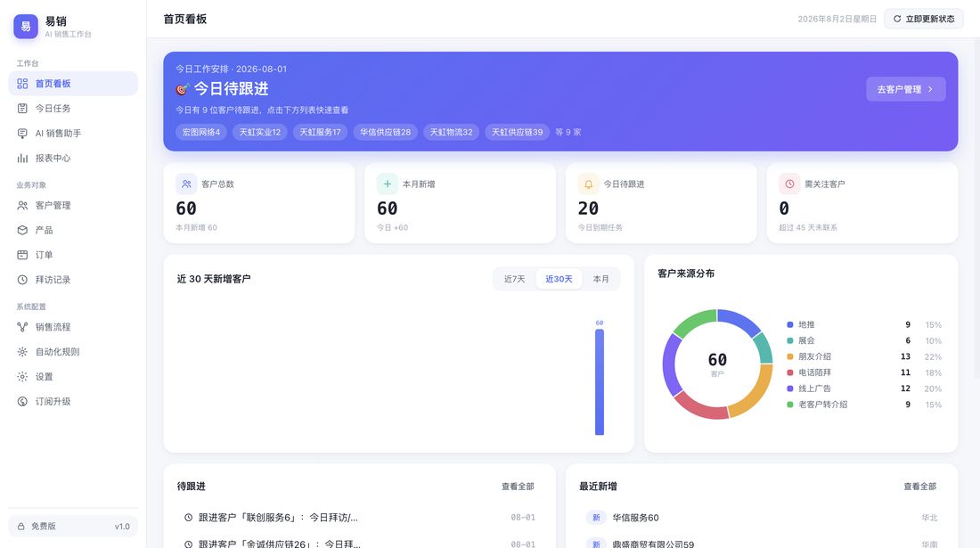Click chevron arrow in 去客户管理 button
980x548 pixels.
(x=930, y=89)
